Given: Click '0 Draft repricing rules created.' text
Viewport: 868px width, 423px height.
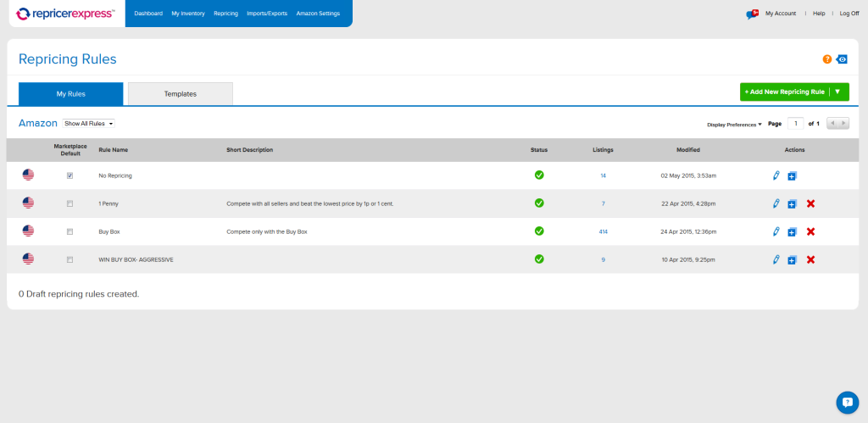Looking at the screenshot, I should pos(79,294).
